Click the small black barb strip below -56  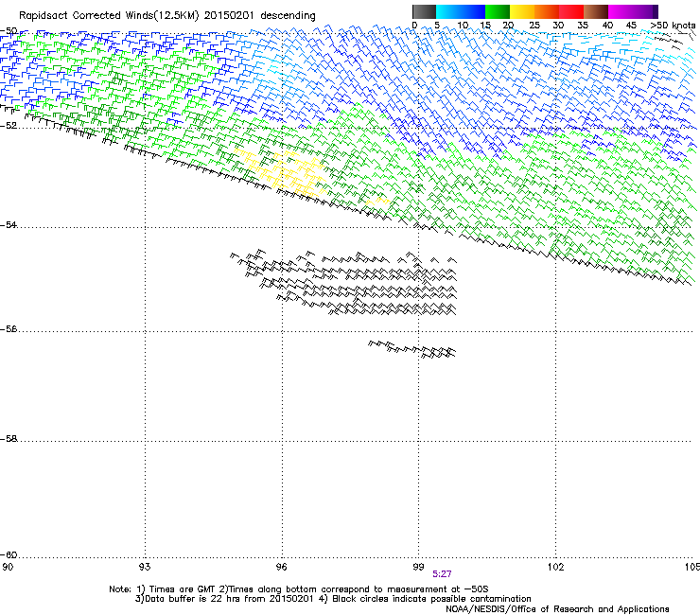(412, 349)
